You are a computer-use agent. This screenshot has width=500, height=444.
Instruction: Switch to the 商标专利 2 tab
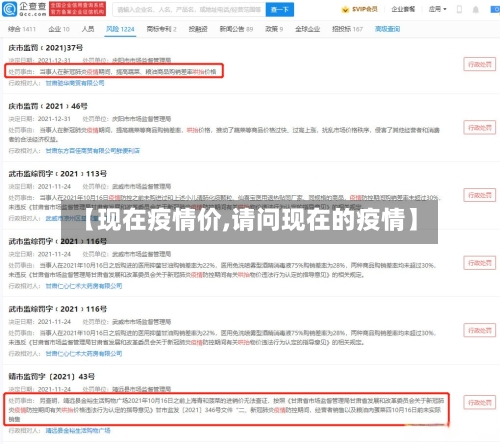[161, 29]
